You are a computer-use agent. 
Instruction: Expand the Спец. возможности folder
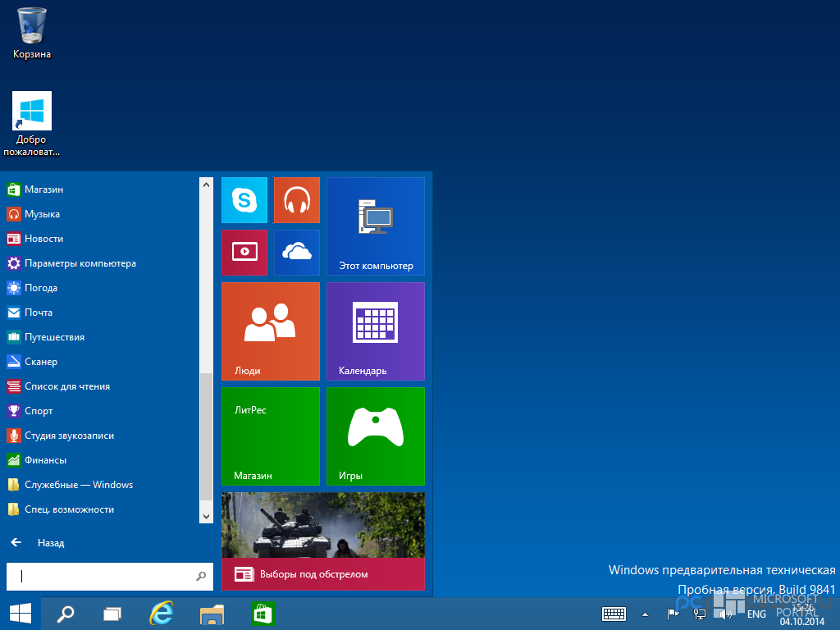click(102, 509)
